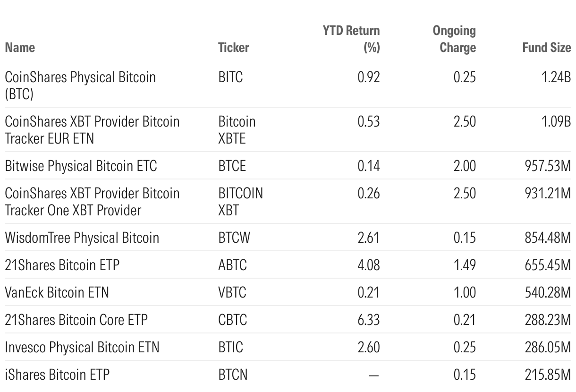Click the 1.24B fund size value
Screen dimensions: 576x392
(556, 77)
